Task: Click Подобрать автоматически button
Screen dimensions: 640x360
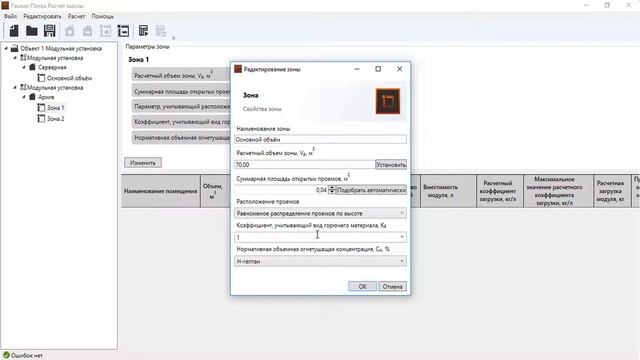Action: 371,190
